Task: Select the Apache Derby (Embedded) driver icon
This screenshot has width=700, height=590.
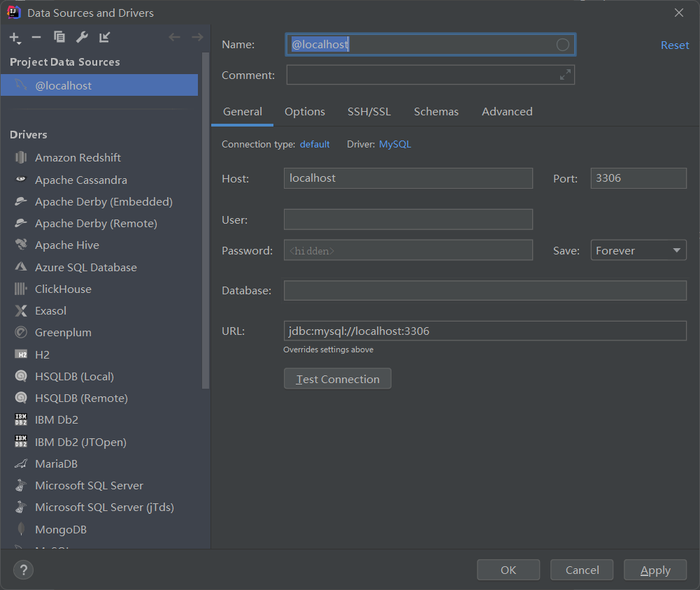Action: (20, 201)
